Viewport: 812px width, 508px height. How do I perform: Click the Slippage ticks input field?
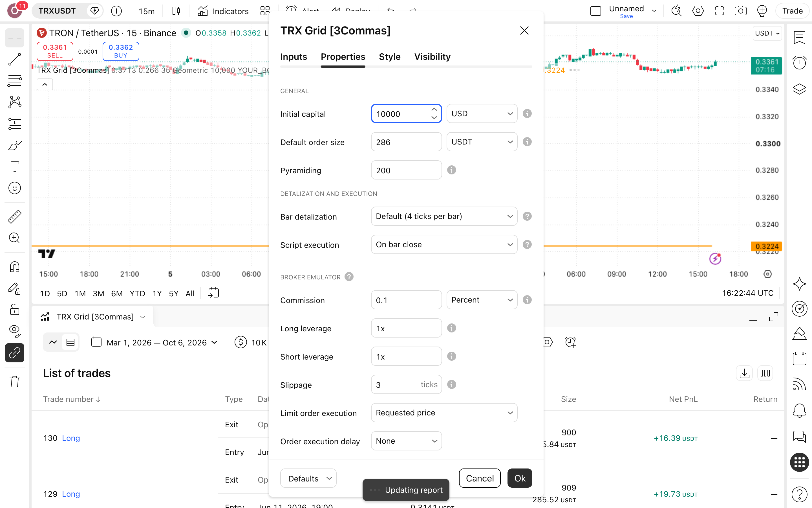pyautogui.click(x=406, y=384)
